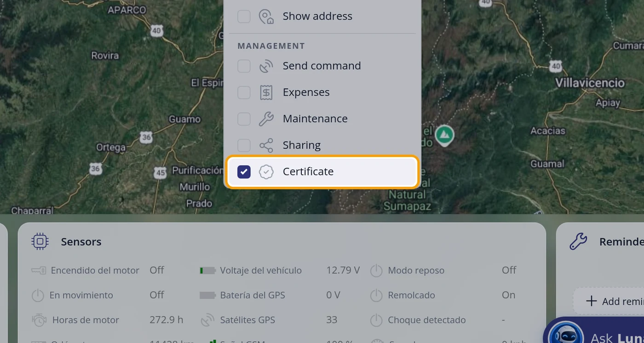Viewport: 644px width, 343px height.
Task: Click the Sharing network icon
Action: coord(266,145)
